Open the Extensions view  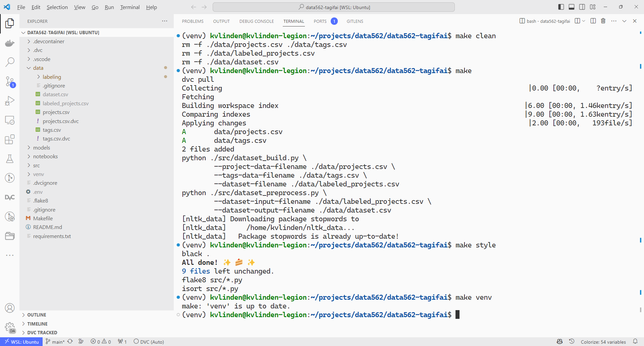tap(10, 139)
